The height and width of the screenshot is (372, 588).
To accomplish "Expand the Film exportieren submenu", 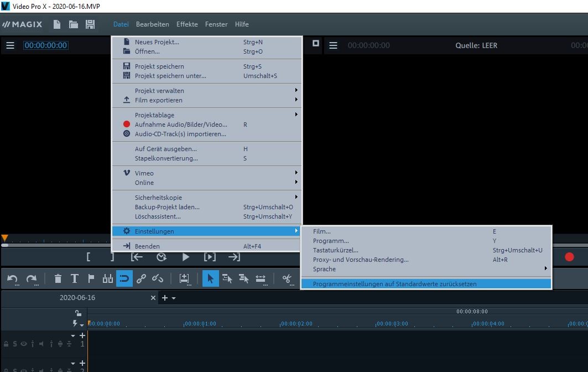I will pyautogui.click(x=207, y=100).
